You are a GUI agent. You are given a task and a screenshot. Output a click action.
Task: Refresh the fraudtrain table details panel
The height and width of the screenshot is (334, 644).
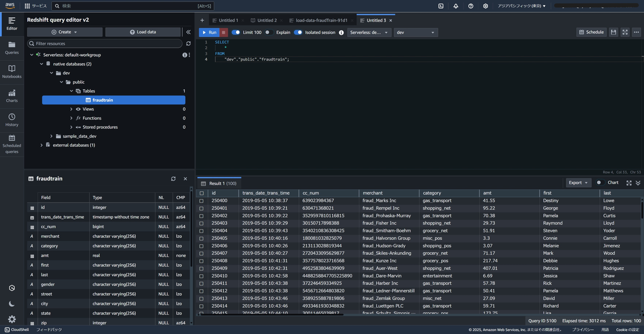pyautogui.click(x=173, y=179)
